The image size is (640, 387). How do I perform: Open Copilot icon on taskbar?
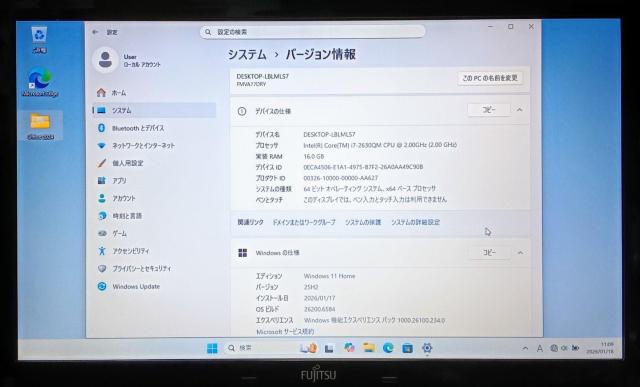pos(349,348)
